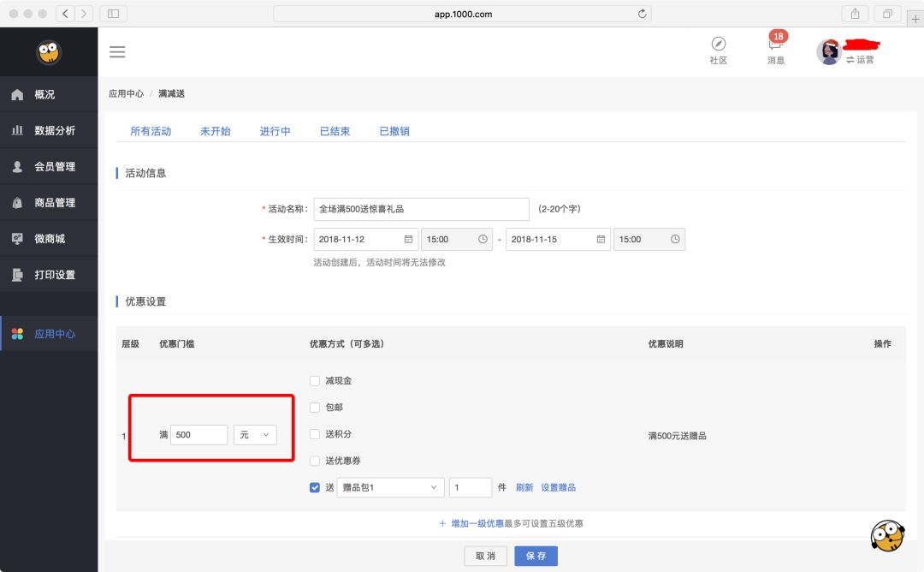Enable the 减现金 discount option
Viewport: 924px width, 572px height.
(315, 380)
